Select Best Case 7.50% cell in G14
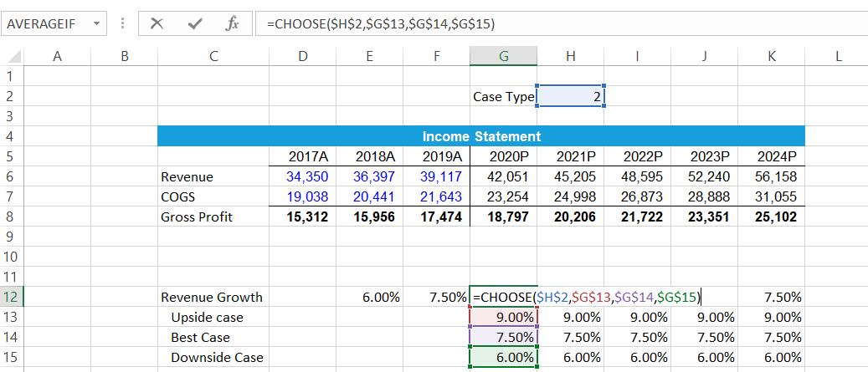The image size is (868, 372). click(x=503, y=337)
